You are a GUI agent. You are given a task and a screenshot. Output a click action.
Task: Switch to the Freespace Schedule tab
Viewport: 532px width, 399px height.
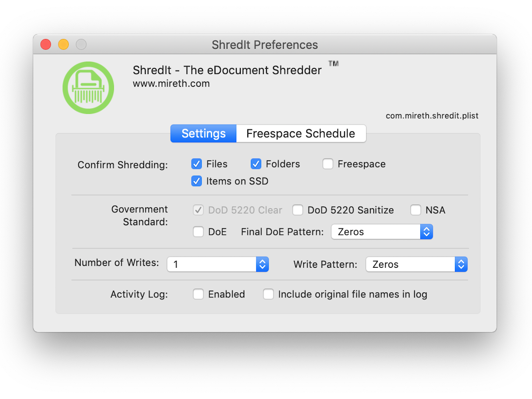tap(301, 133)
